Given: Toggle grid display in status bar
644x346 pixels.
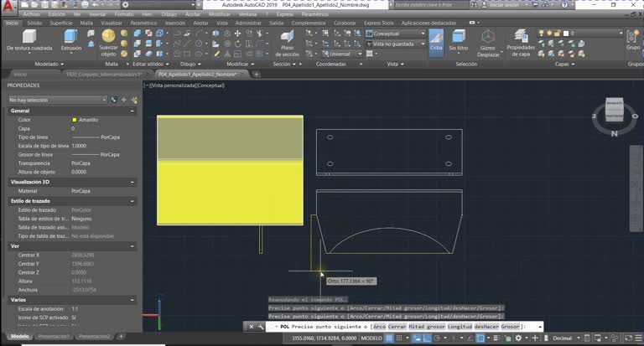Looking at the screenshot, I should pyautogui.click(x=388, y=338).
